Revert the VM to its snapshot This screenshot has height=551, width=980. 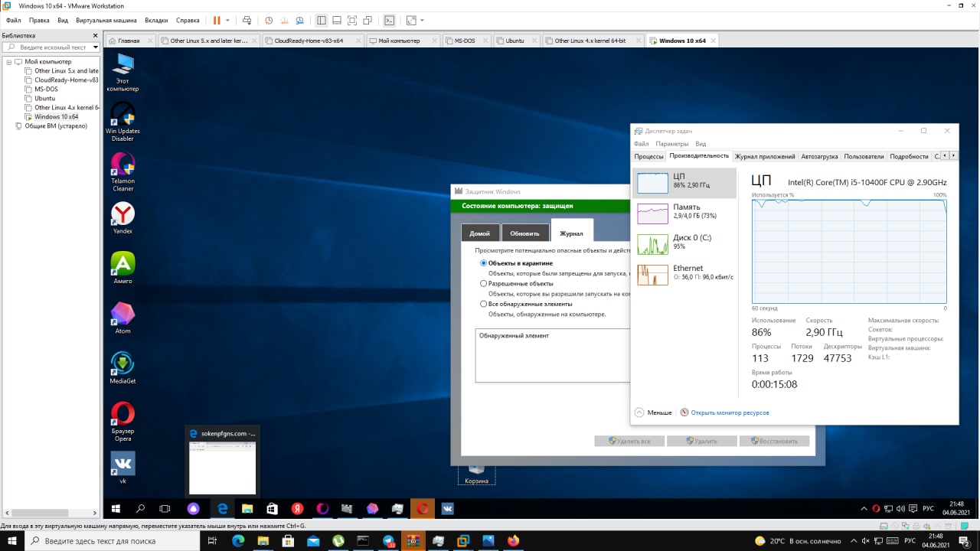coord(284,20)
